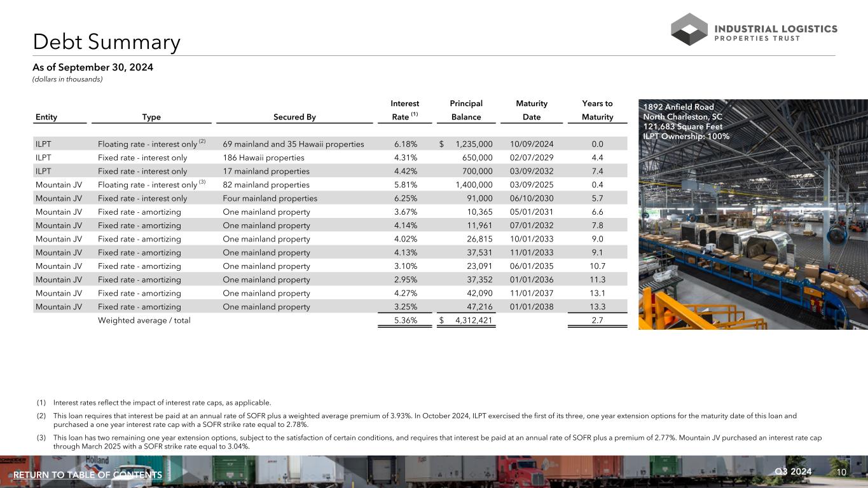Select the 5.36% weighted average rate
The height and width of the screenshot is (488, 868).
click(x=406, y=320)
